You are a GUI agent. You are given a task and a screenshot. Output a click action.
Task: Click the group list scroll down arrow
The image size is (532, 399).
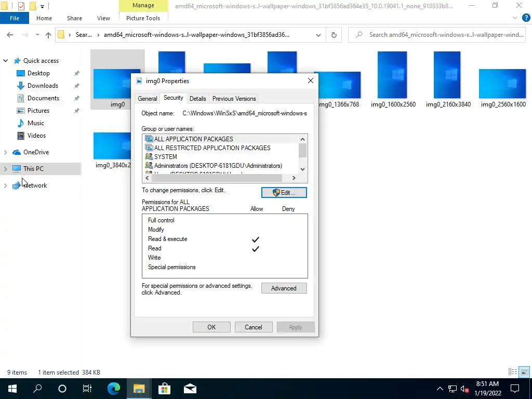tap(303, 169)
